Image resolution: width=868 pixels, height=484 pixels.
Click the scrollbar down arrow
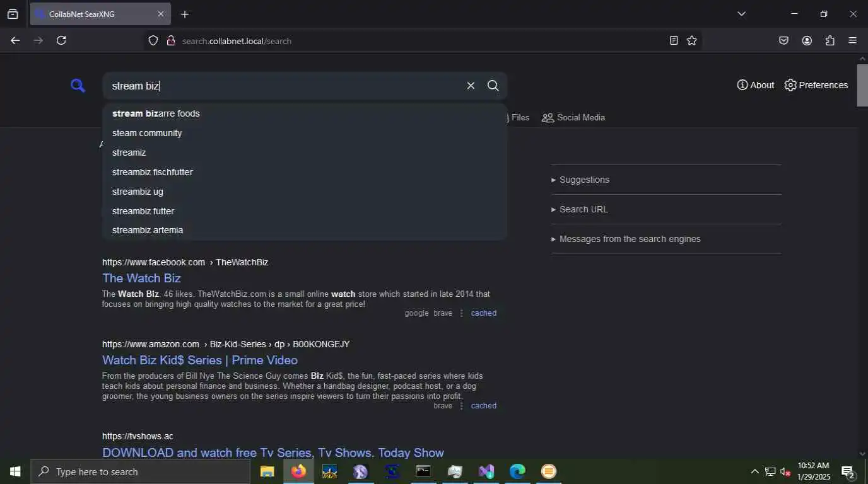point(862,453)
